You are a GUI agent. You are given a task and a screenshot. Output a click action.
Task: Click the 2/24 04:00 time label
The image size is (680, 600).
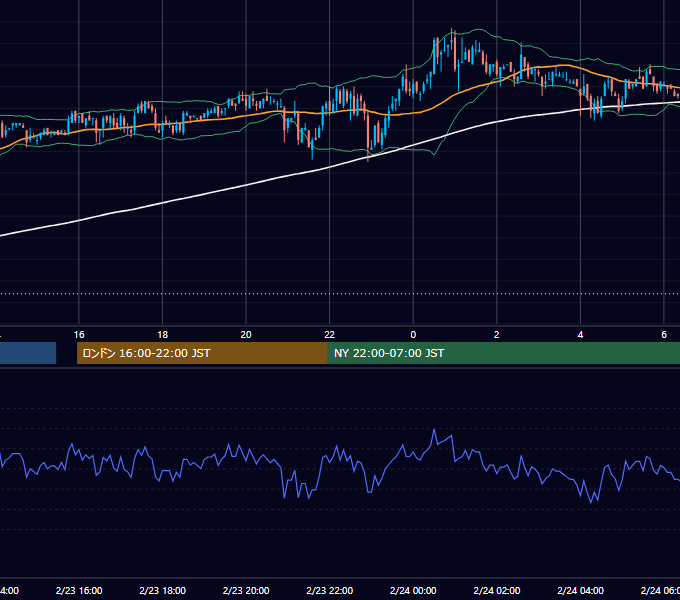(x=580, y=590)
